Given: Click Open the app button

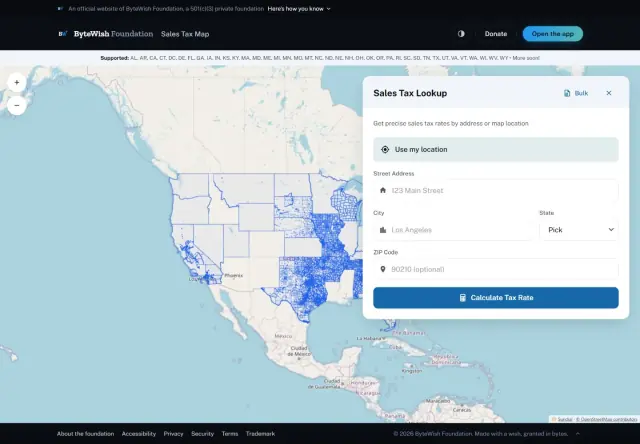Looking at the screenshot, I should tap(552, 34).
